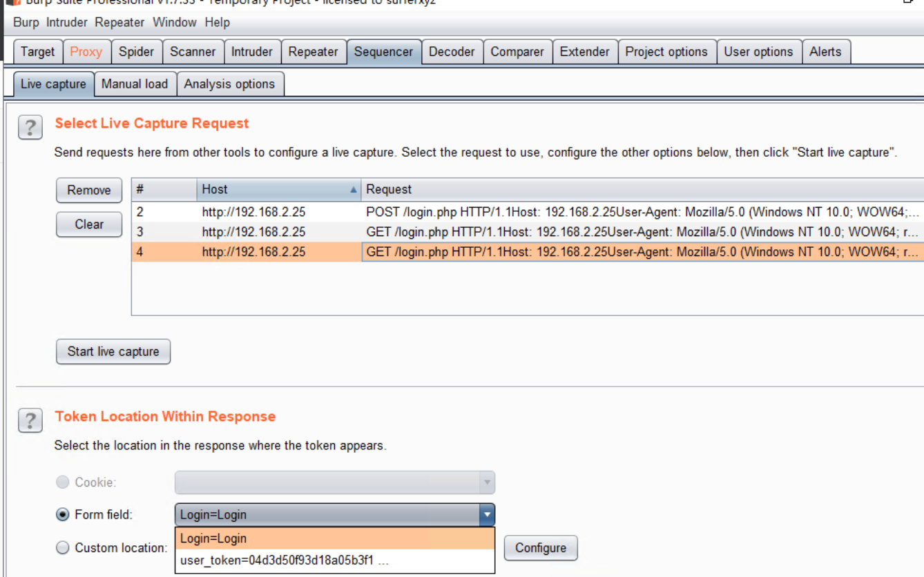Open the Configure custom location button

(540, 548)
